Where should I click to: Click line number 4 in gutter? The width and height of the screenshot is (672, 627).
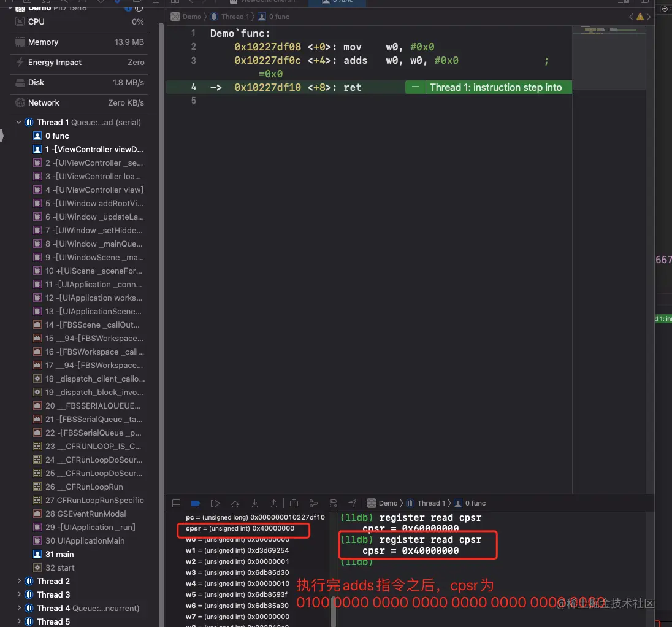[193, 87]
